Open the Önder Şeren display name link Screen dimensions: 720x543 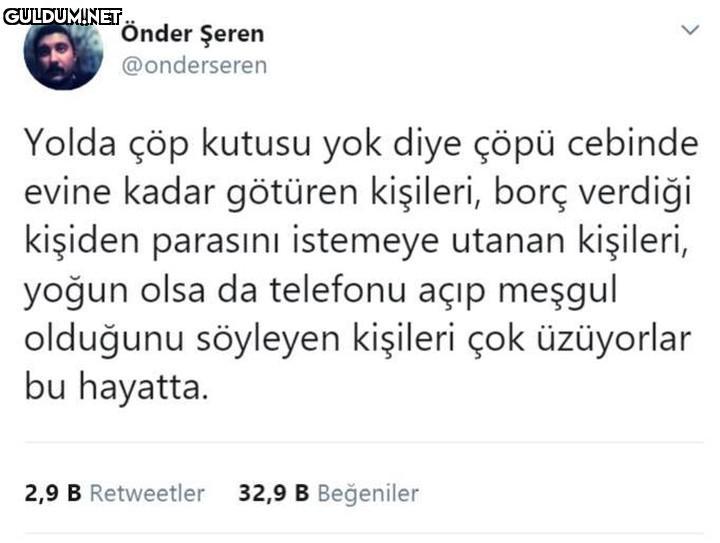pyautogui.click(x=193, y=34)
